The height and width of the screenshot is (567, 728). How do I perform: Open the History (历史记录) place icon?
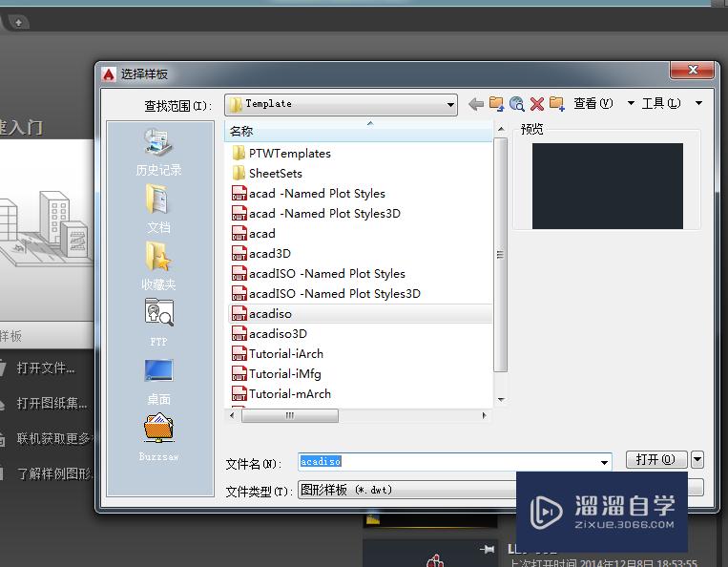[158, 153]
